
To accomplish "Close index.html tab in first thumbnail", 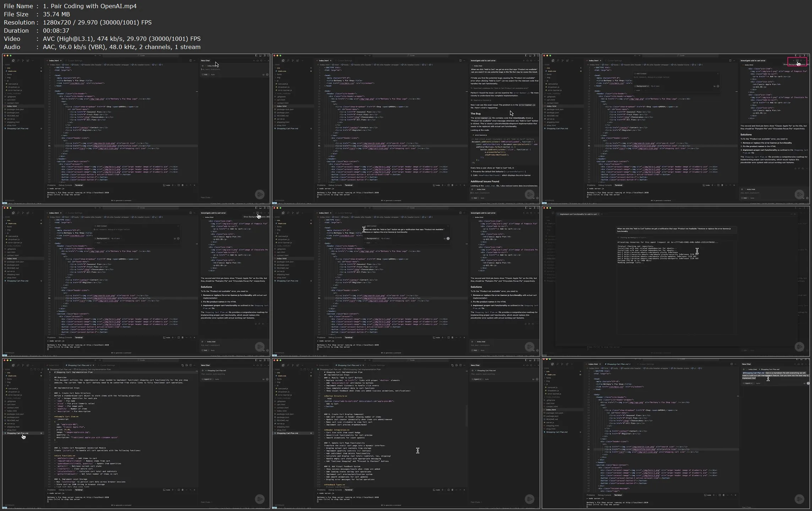I will pyautogui.click(x=61, y=61).
